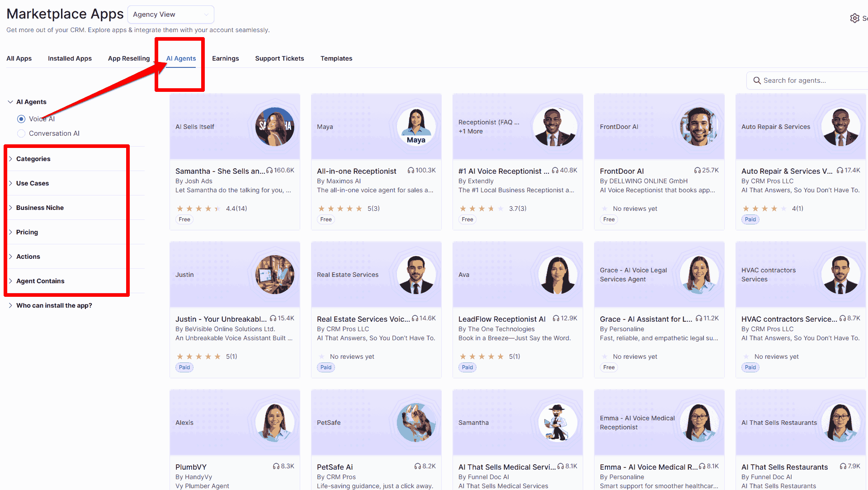The height and width of the screenshot is (490, 868).
Task: Select the AI Agents tab
Action: [181, 58]
